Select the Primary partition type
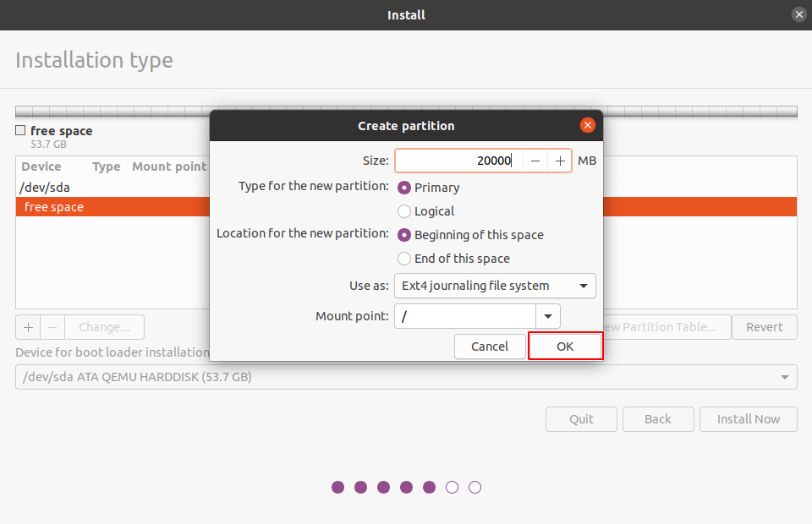This screenshot has height=524, width=812. pos(404,188)
